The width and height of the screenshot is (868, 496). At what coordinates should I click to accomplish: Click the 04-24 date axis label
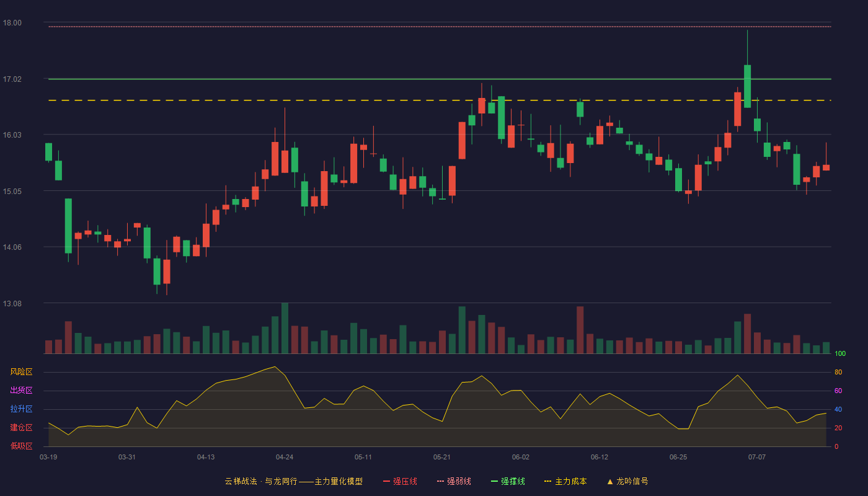point(285,457)
